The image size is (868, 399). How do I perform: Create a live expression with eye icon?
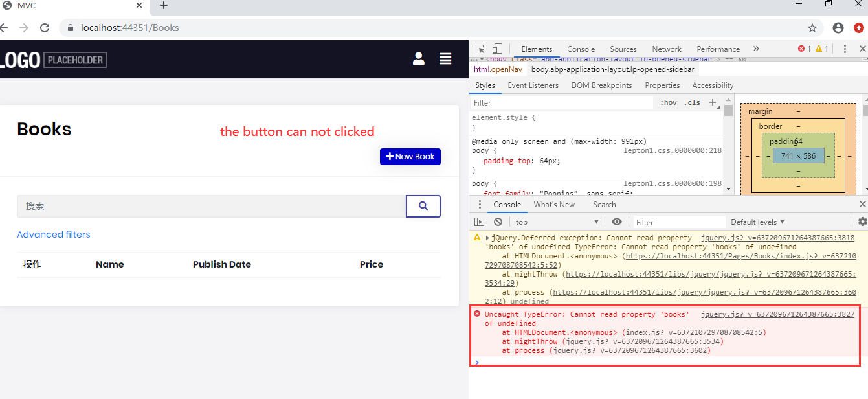point(617,222)
